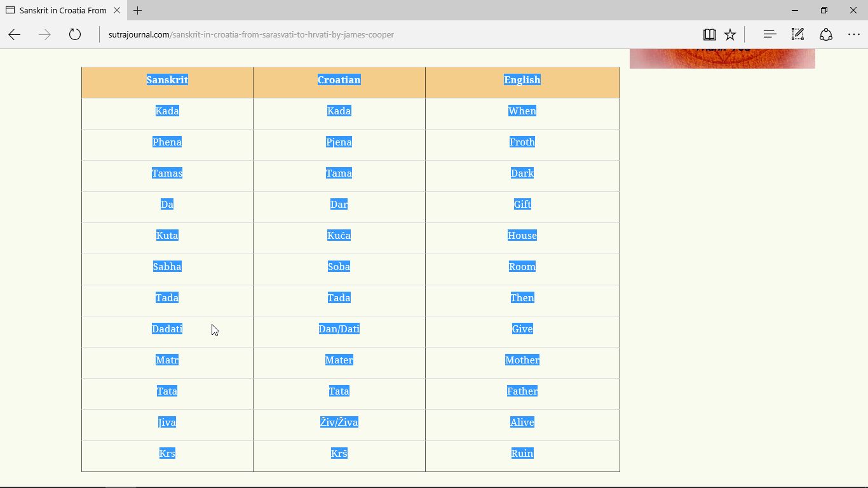Viewport: 868px width, 488px height.
Task: Click the word Then
Action: pos(522,297)
